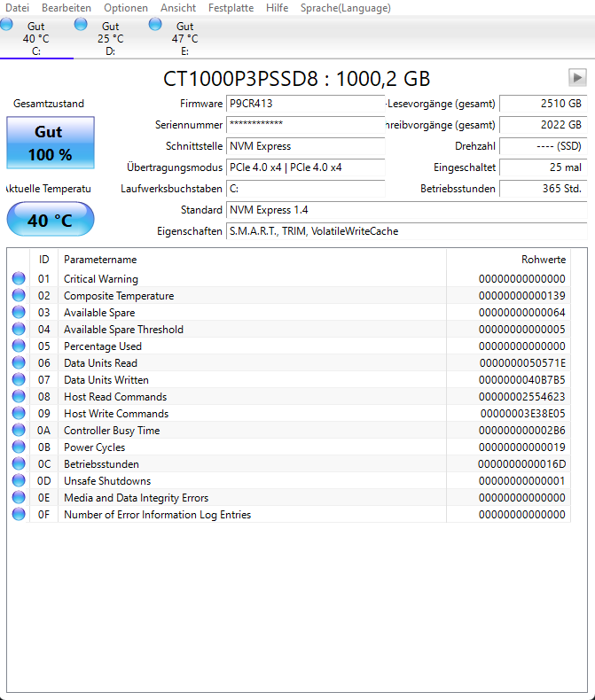The width and height of the screenshot is (595, 700).
Task: Click the Schnittstelle field NVM Express
Action: 306,146
